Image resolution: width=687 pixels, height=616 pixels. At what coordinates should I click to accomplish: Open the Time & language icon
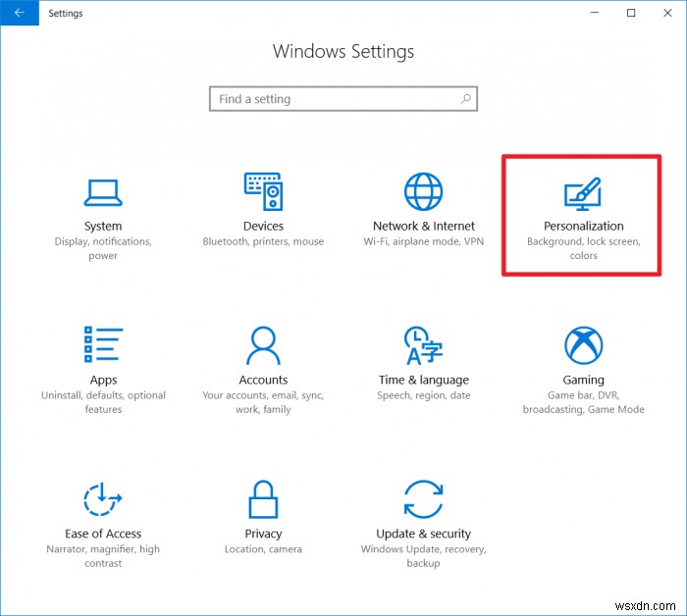[x=423, y=345]
